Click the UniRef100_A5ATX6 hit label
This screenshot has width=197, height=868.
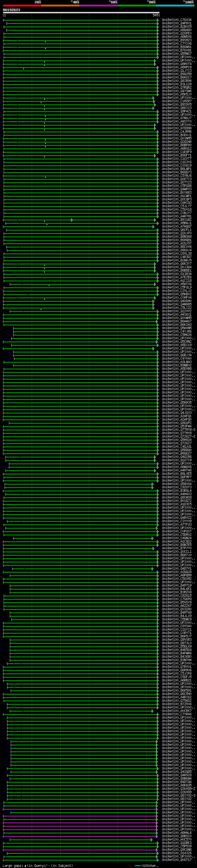click(x=177, y=284)
